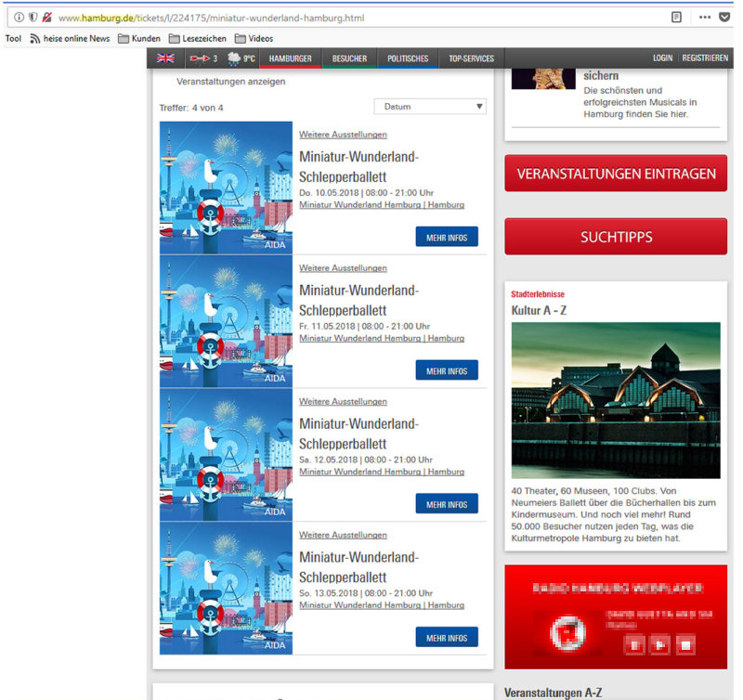Image resolution: width=743 pixels, height=700 pixels.
Task: Open the Datum sort dropdown
Action: [x=429, y=107]
